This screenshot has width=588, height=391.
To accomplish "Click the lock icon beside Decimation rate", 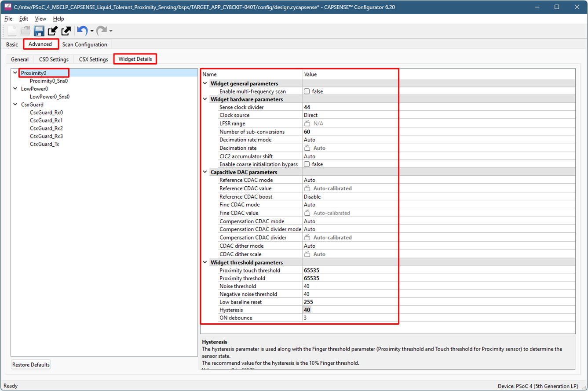I will pos(308,148).
